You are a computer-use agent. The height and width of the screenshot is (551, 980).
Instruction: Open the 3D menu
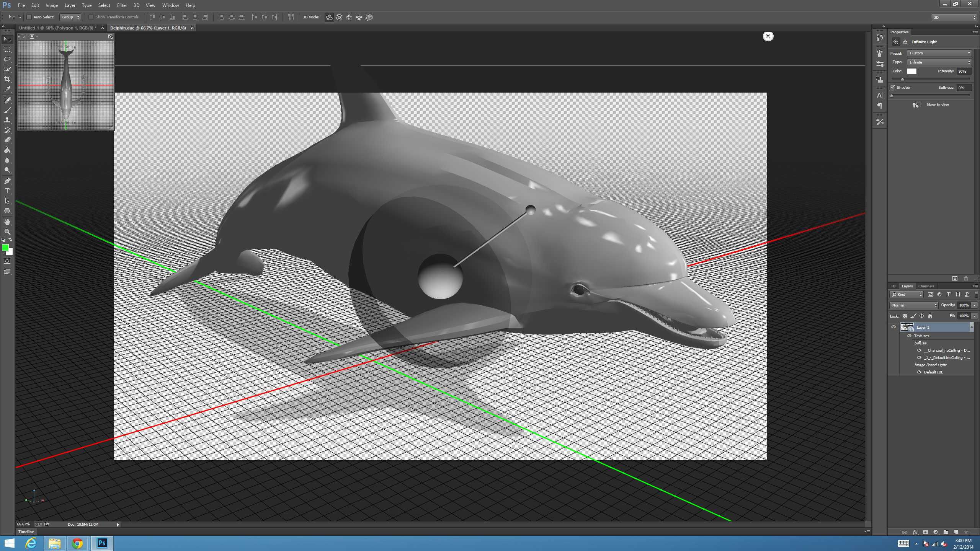tap(136, 5)
